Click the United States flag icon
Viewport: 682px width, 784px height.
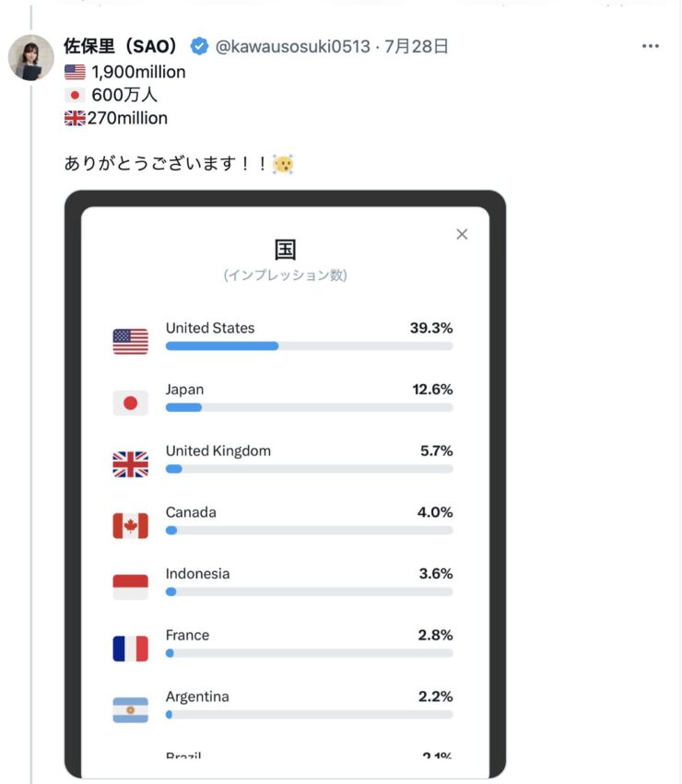[131, 342]
